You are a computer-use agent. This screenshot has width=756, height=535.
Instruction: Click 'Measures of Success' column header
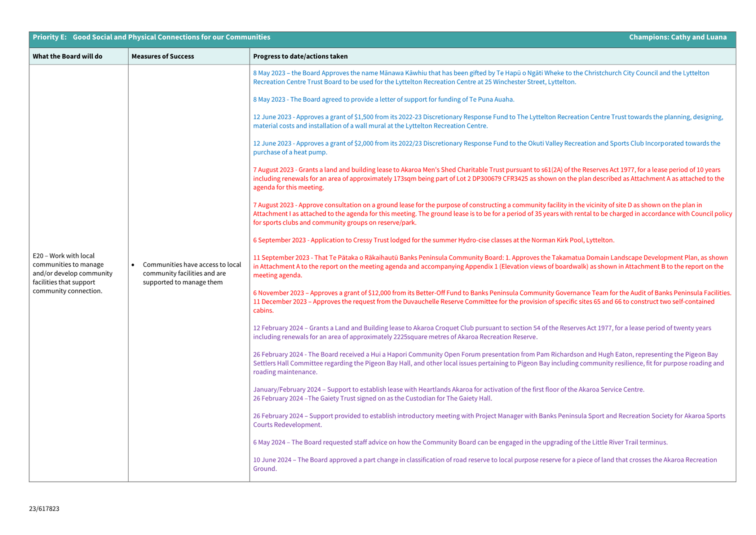click(x=163, y=56)
